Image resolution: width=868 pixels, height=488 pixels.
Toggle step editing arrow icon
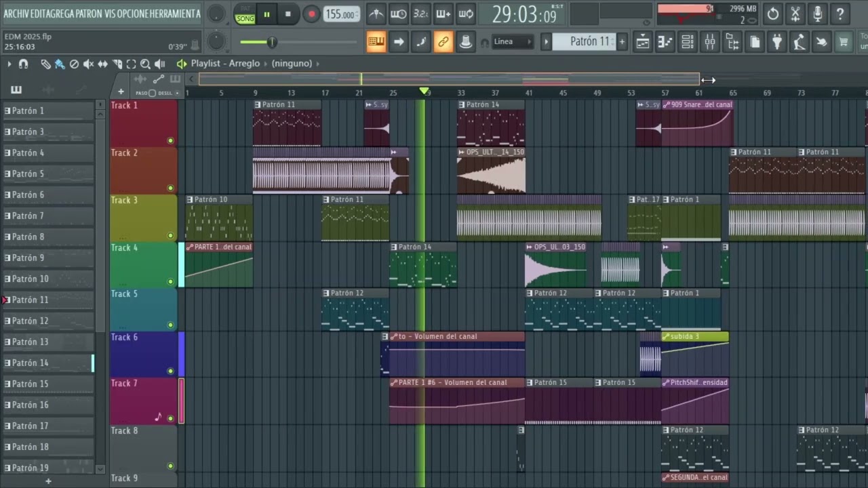[399, 42]
